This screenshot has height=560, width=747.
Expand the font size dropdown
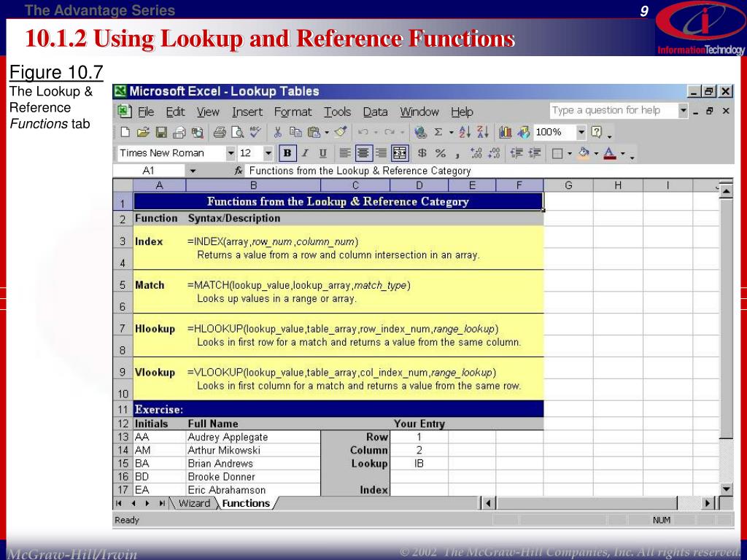[x=268, y=153]
